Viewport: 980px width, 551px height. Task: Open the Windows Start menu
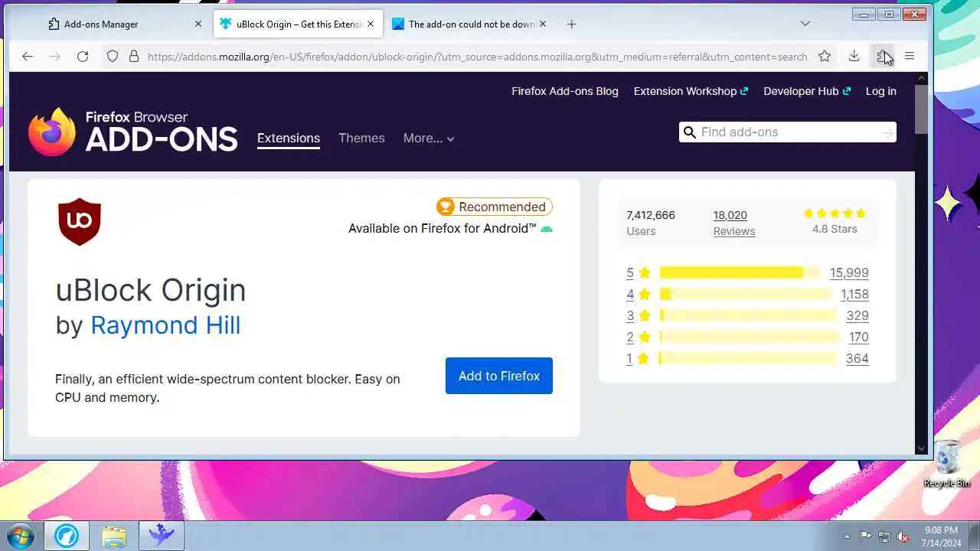pyautogui.click(x=20, y=536)
